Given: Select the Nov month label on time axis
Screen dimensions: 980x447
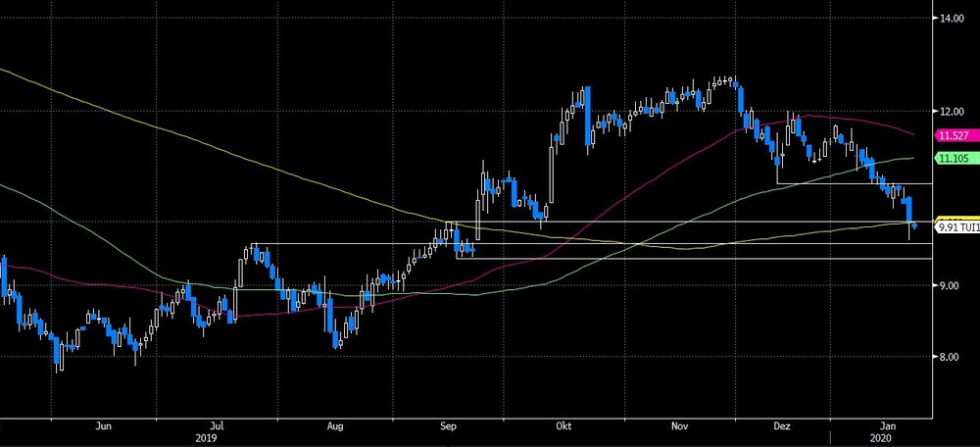Looking at the screenshot, I should point(680,426).
